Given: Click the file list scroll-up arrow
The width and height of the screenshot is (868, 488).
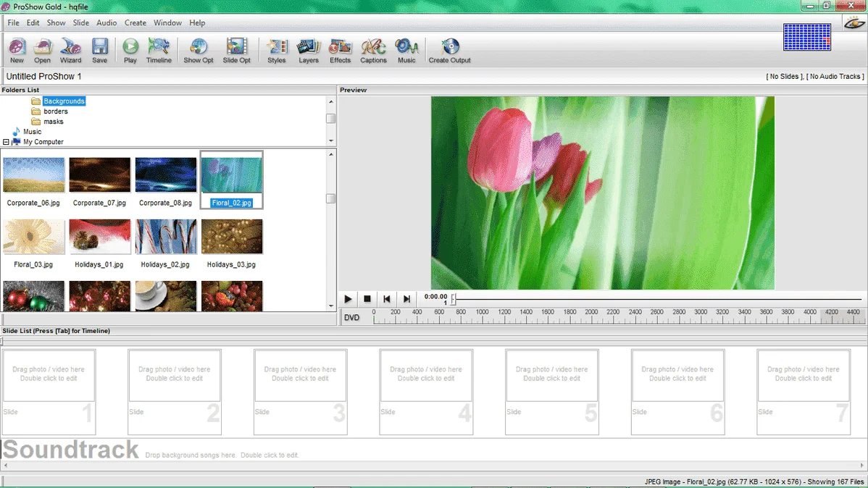Looking at the screenshot, I should coord(331,154).
